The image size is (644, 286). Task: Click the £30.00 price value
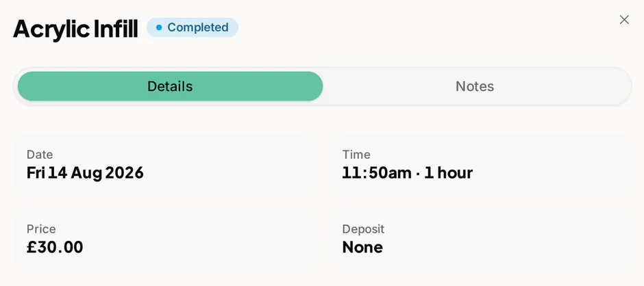55,247
